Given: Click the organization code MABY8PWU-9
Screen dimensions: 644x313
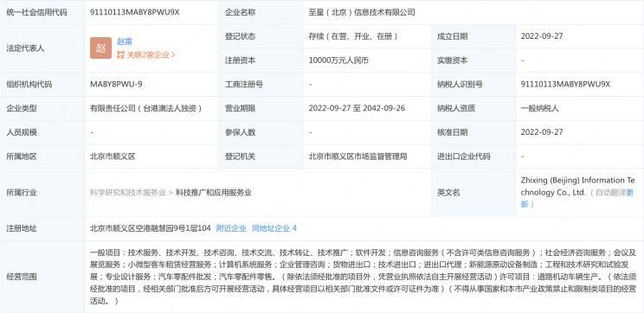Looking at the screenshot, I should 116,85.
